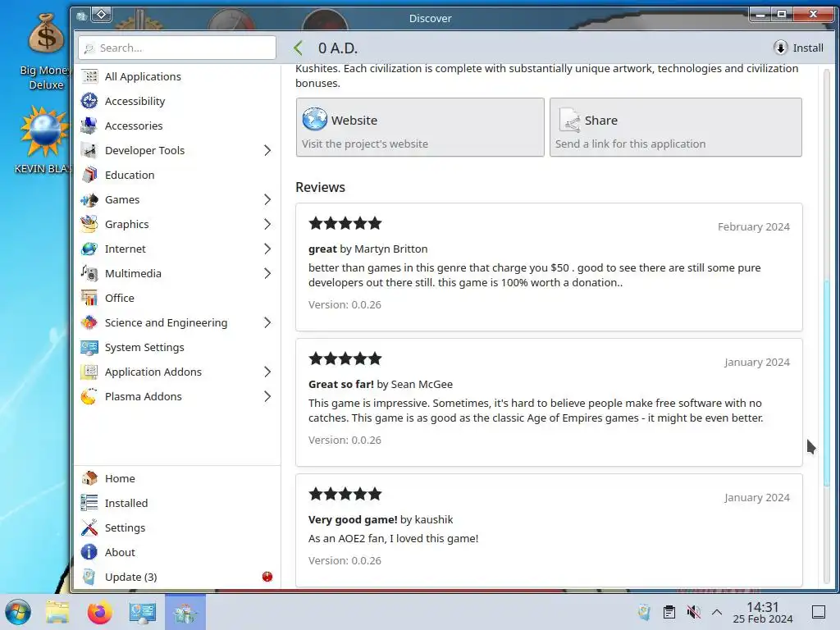Click the Show Desktop button
840x630 pixels.
coord(819,612)
